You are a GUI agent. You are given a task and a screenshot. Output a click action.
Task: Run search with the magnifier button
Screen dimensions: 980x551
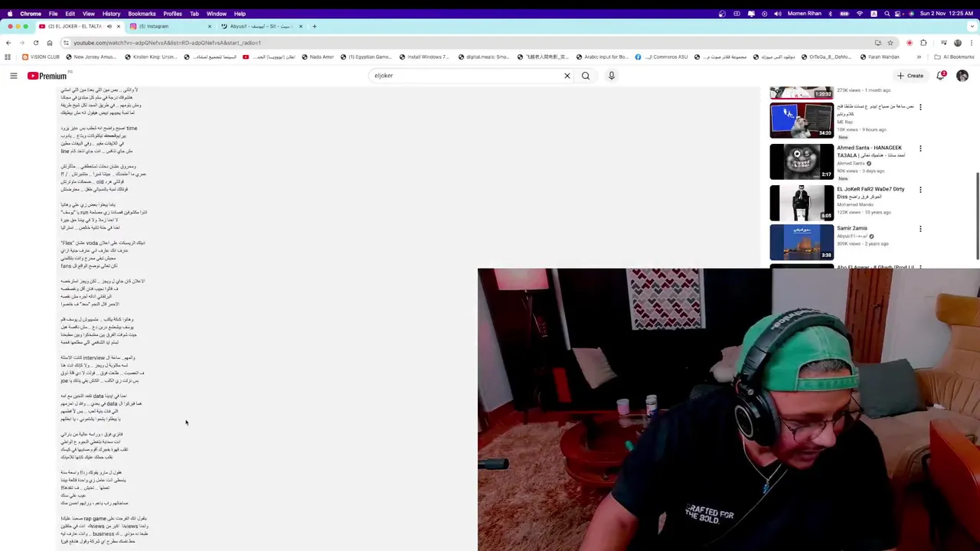tap(586, 76)
